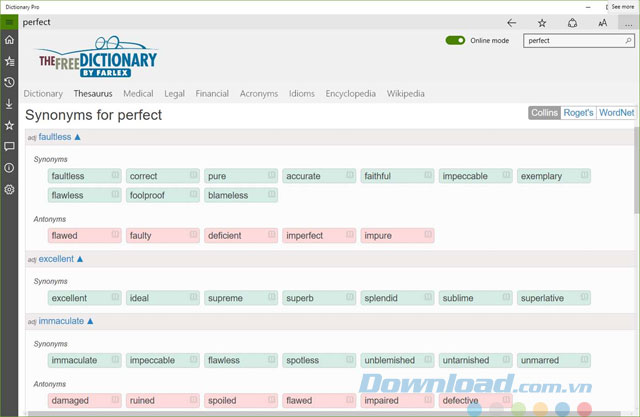Collapse the faultless section

[x=78, y=137]
